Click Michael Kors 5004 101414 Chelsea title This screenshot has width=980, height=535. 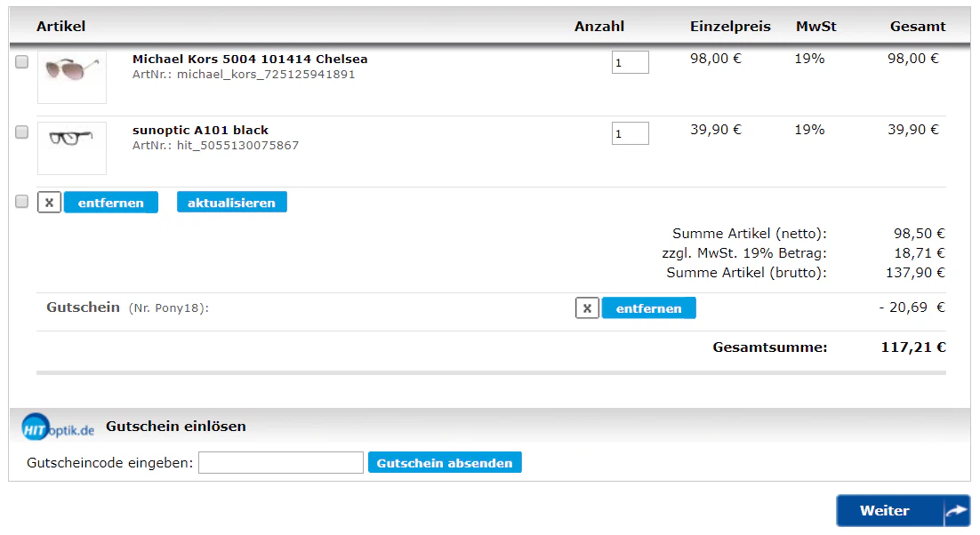pos(250,60)
